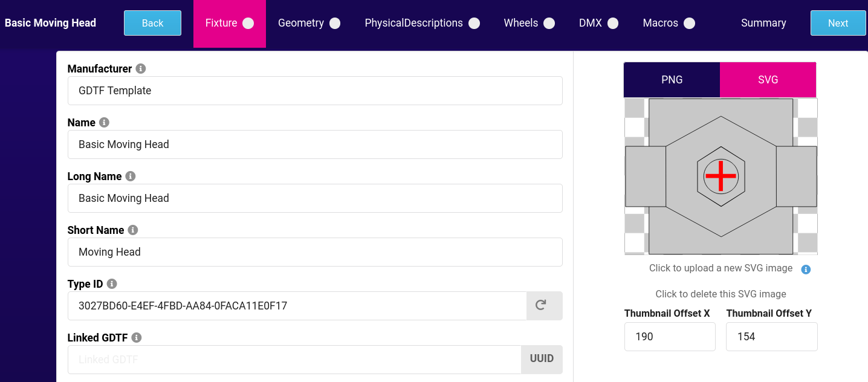Focus the Long Name input field
The width and height of the screenshot is (868, 382).
coord(315,198)
